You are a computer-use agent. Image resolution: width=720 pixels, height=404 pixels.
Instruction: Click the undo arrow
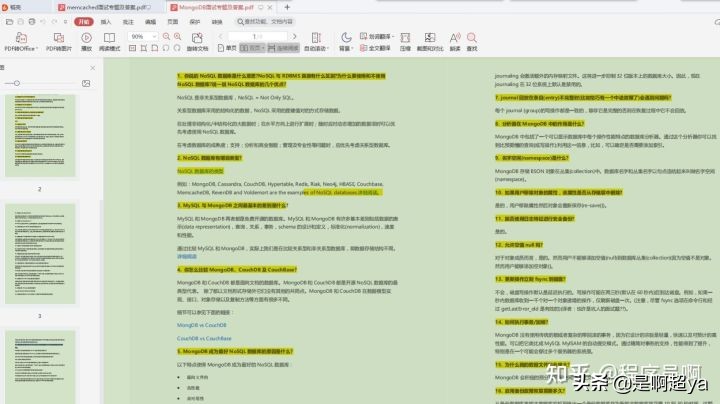point(43,22)
